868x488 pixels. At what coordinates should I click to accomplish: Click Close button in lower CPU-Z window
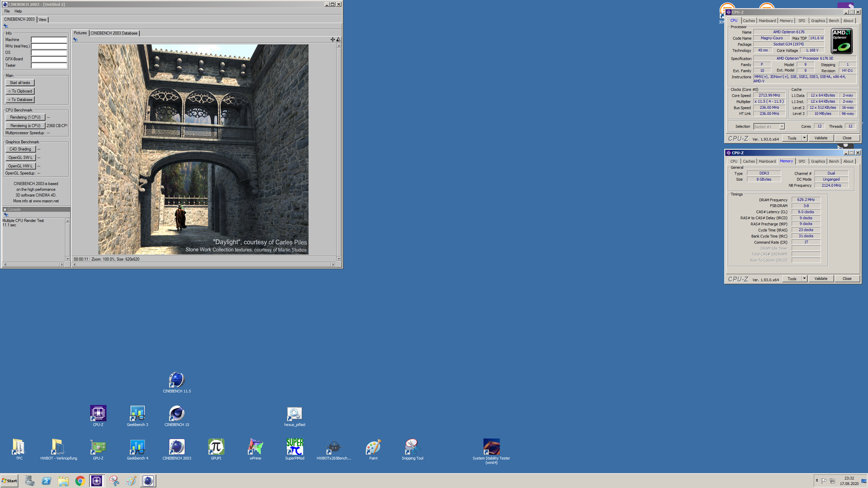pos(847,279)
